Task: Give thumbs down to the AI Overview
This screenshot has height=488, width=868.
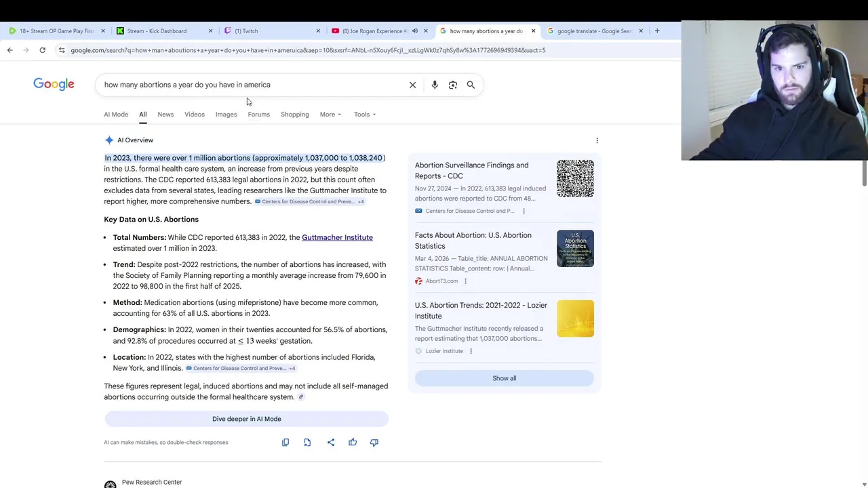Action: [x=374, y=443]
